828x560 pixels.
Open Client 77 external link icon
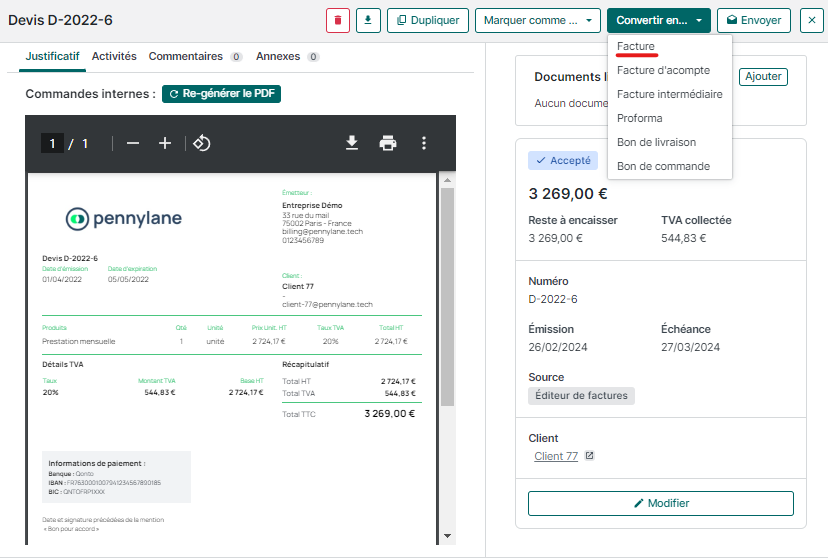(x=589, y=457)
